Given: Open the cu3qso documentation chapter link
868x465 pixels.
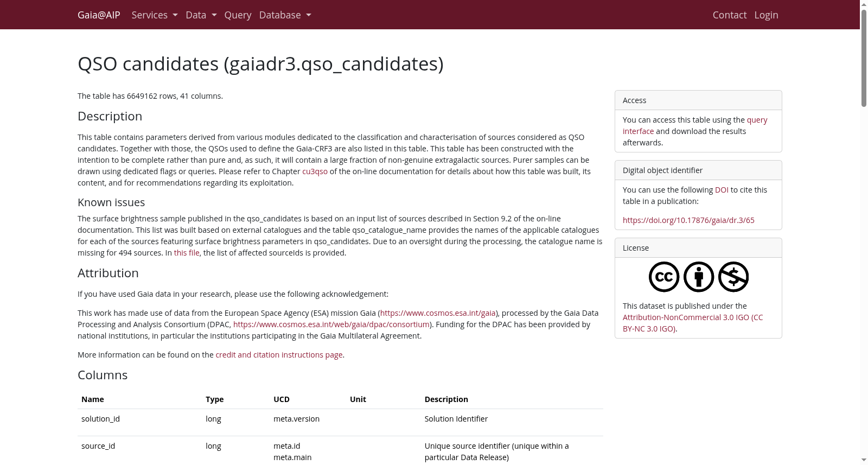Looking at the screenshot, I should [x=315, y=171].
